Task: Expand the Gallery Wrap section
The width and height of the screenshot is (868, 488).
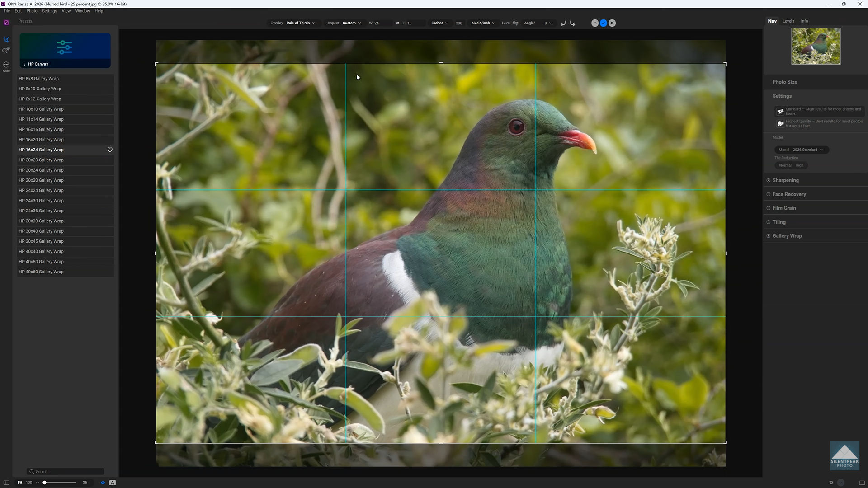Action: (x=788, y=235)
